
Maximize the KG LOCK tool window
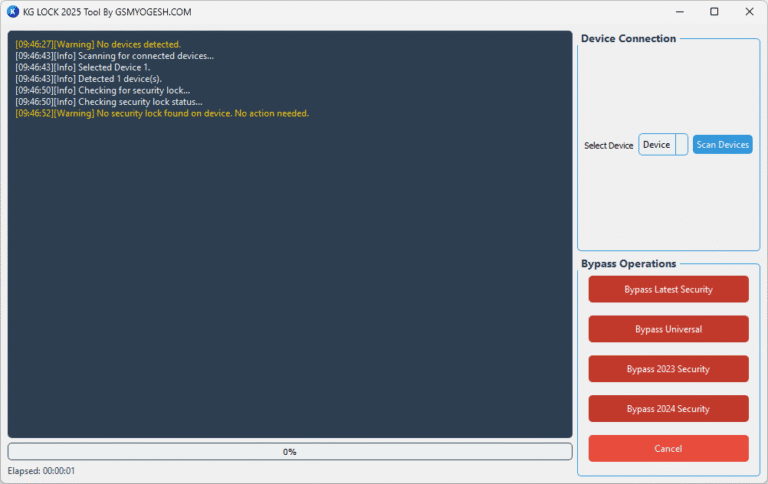click(714, 12)
